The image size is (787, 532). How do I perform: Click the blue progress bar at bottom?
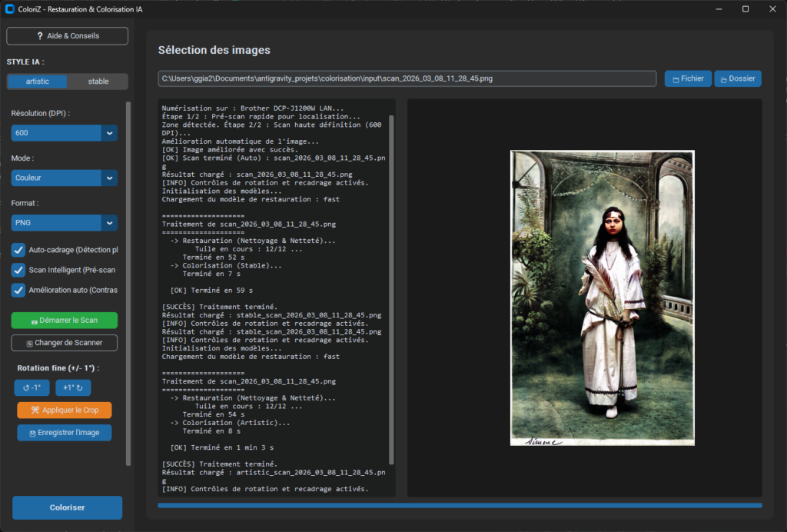click(x=459, y=505)
